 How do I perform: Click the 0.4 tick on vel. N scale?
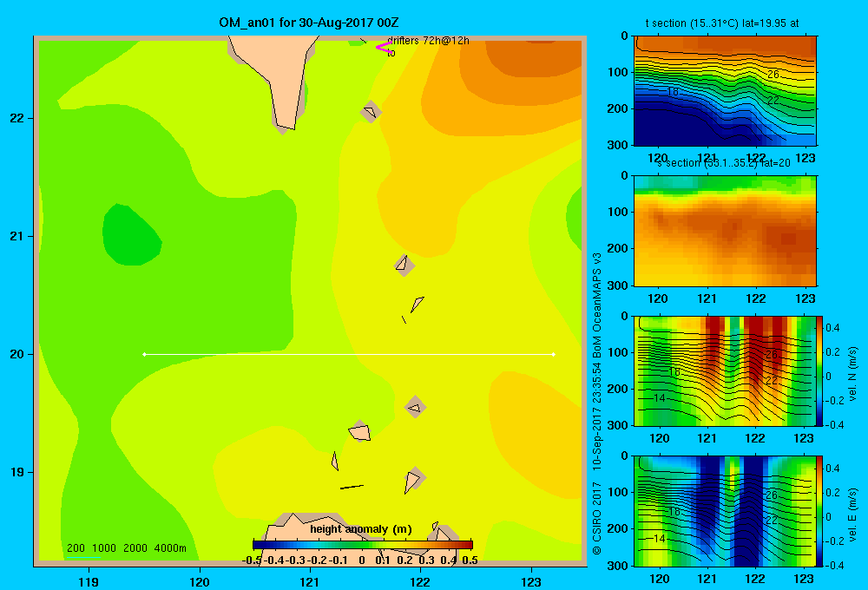[x=832, y=328]
